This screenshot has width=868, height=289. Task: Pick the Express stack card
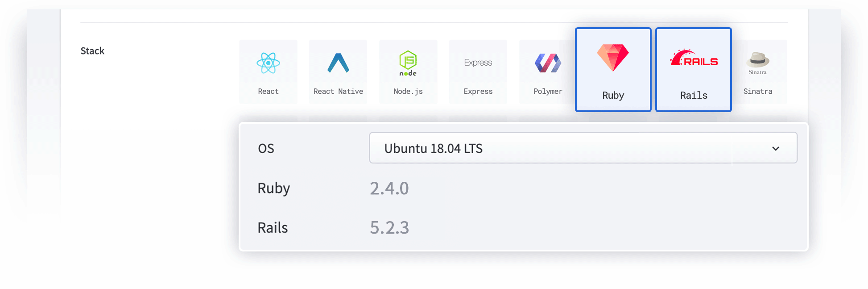pyautogui.click(x=478, y=72)
